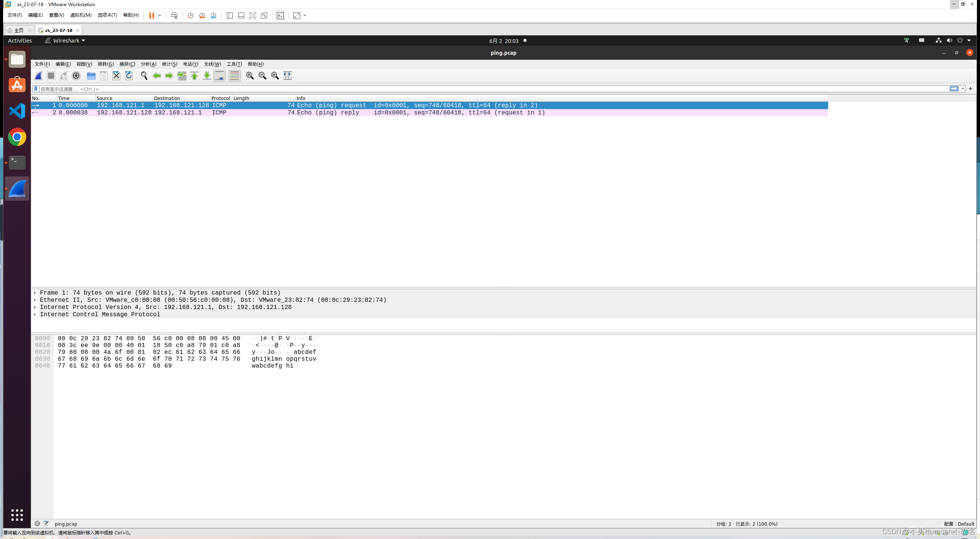Start capturing packets with shark fin icon
980x539 pixels.
tap(38, 76)
